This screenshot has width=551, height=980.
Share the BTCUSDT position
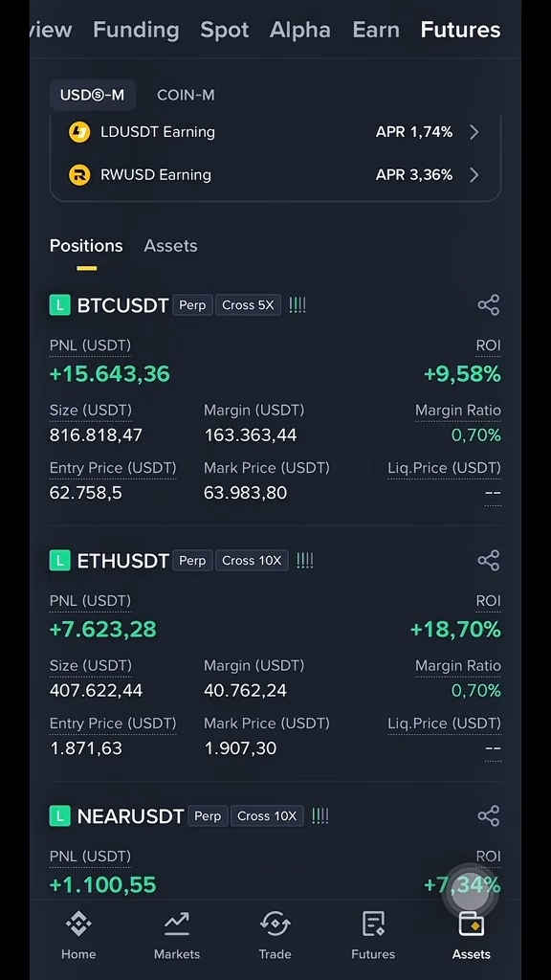[489, 305]
